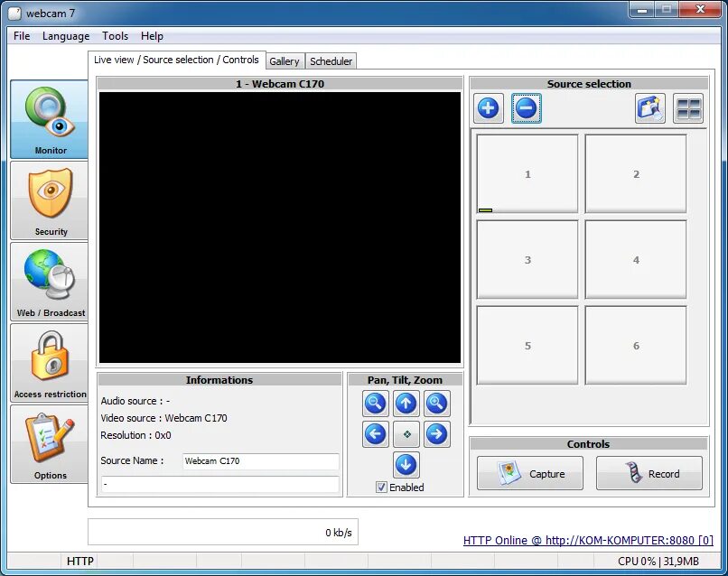Tilt camera up with the up arrow
728x576 pixels.
click(x=406, y=404)
